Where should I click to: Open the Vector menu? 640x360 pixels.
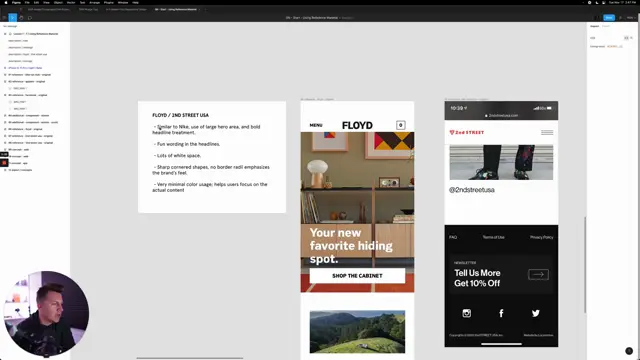[71, 2]
